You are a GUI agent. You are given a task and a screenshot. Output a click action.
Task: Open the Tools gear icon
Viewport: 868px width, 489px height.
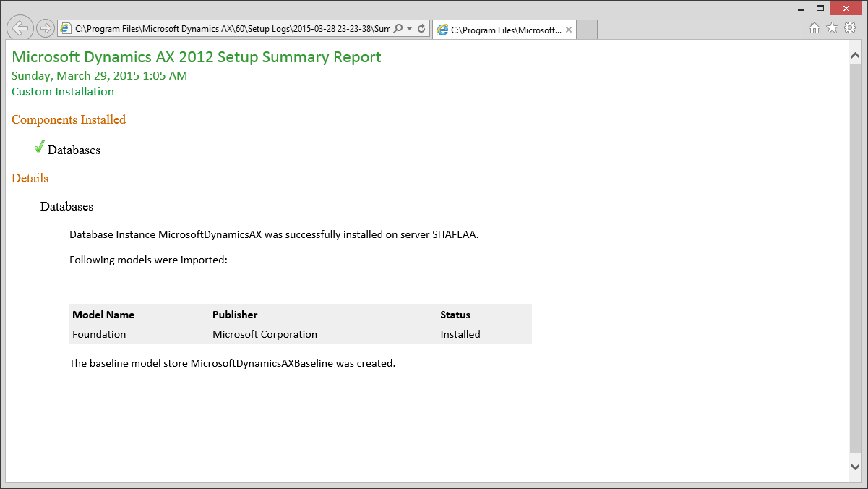point(850,28)
